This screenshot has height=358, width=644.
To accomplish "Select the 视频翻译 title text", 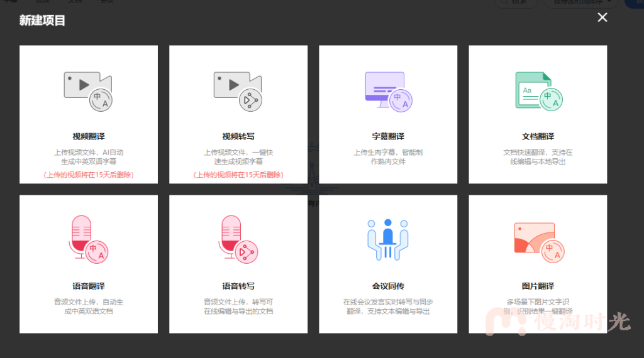I will click(x=89, y=136).
